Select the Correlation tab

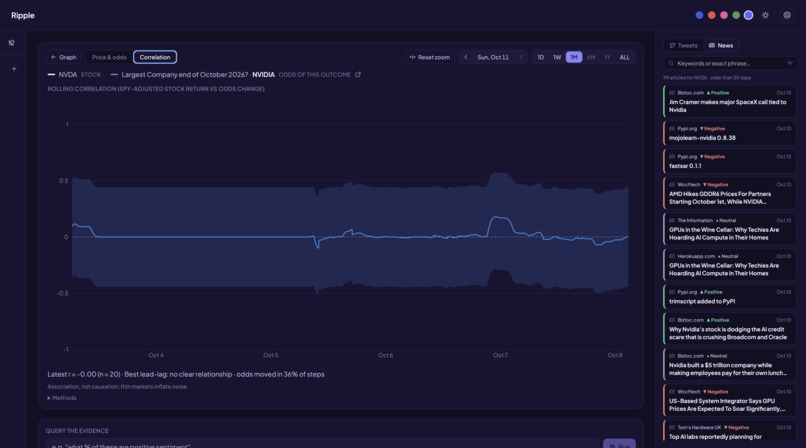155,57
